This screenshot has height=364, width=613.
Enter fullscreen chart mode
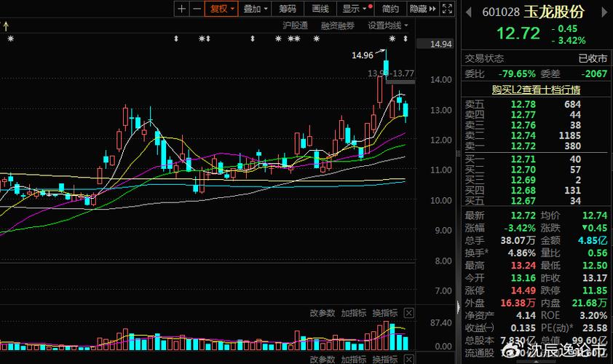447,9
